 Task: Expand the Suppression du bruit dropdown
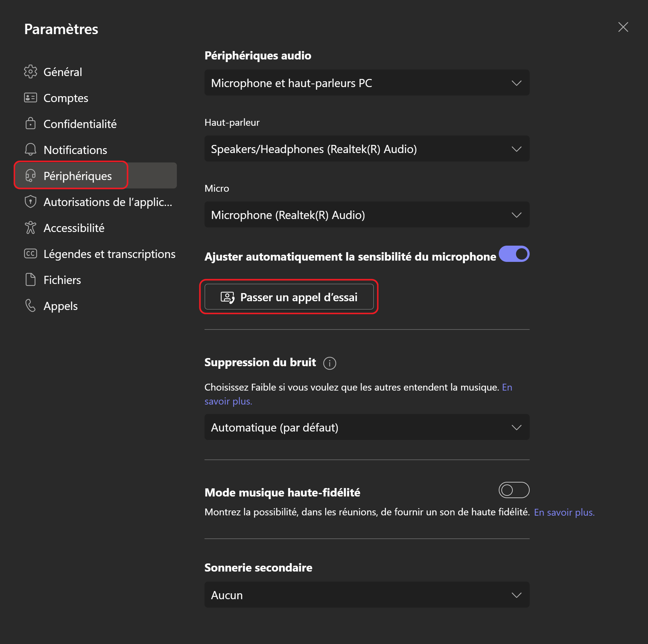click(x=367, y=427)
